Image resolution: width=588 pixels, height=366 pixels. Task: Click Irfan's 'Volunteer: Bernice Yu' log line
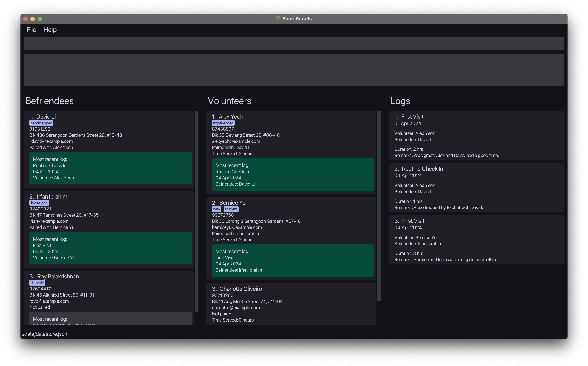tap(54, 258)
